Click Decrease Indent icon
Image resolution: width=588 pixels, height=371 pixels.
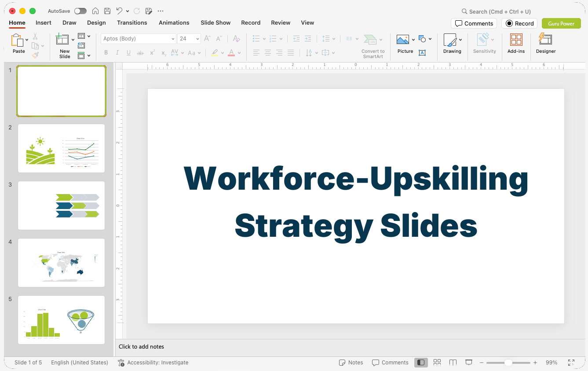[x=296, y=39]
